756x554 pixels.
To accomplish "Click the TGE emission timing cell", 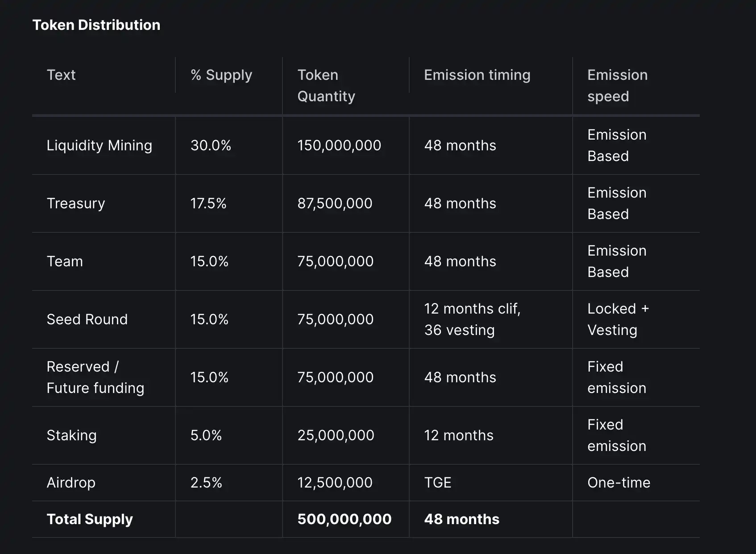I will (x=438, y=483).
